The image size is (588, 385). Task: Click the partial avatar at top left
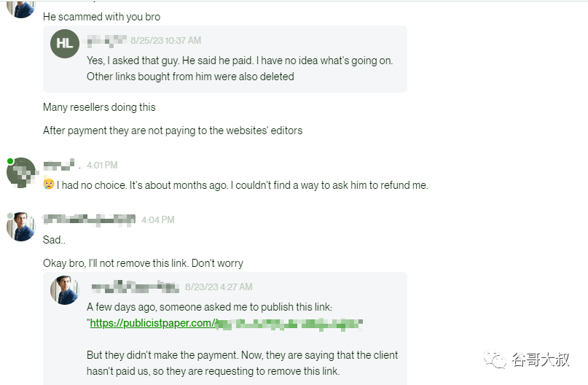click(21, 9)
